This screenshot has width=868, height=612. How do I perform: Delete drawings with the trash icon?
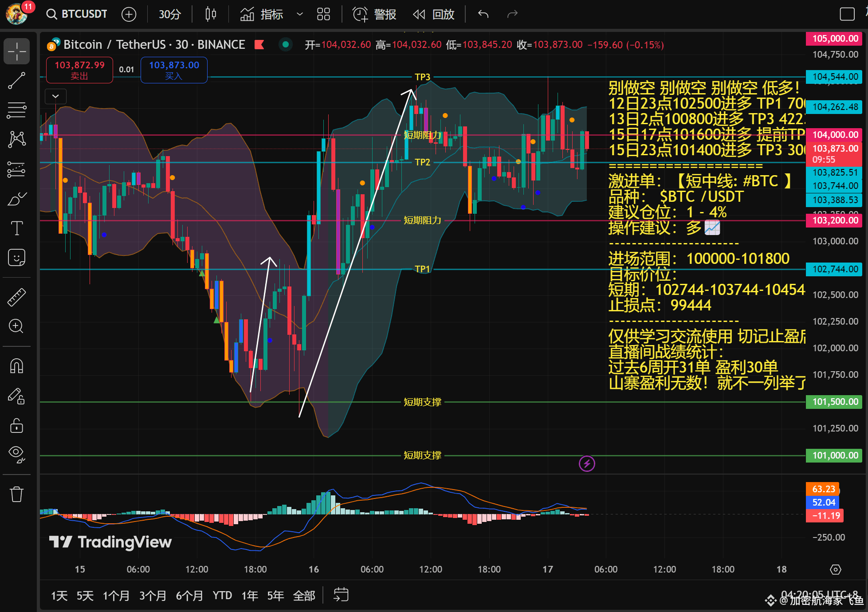(17, 494)
